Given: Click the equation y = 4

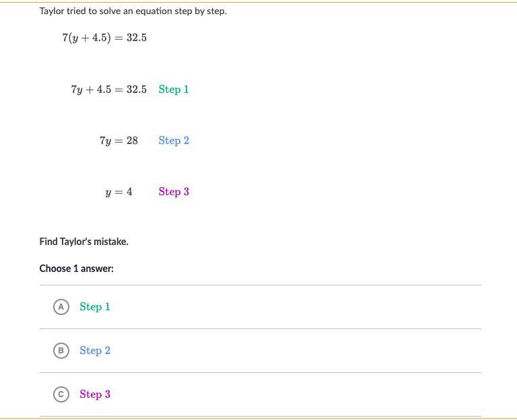Looking at the screenshot, I should (118, 192).
